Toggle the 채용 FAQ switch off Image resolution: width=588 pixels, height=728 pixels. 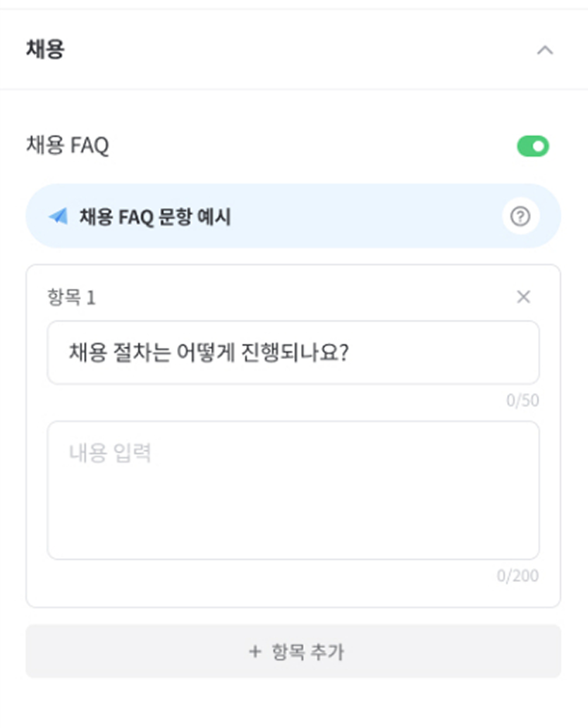click(x=533, y=146)
